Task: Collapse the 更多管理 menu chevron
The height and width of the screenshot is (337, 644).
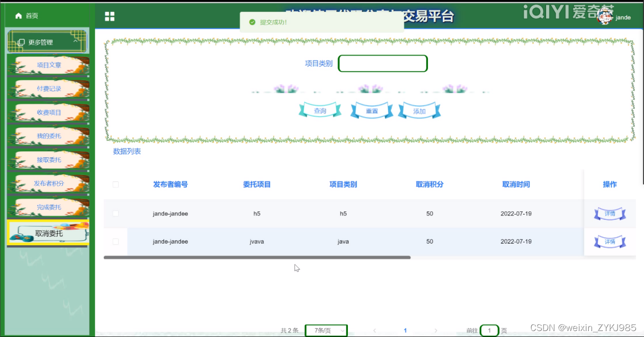Action: coord(76,42)
